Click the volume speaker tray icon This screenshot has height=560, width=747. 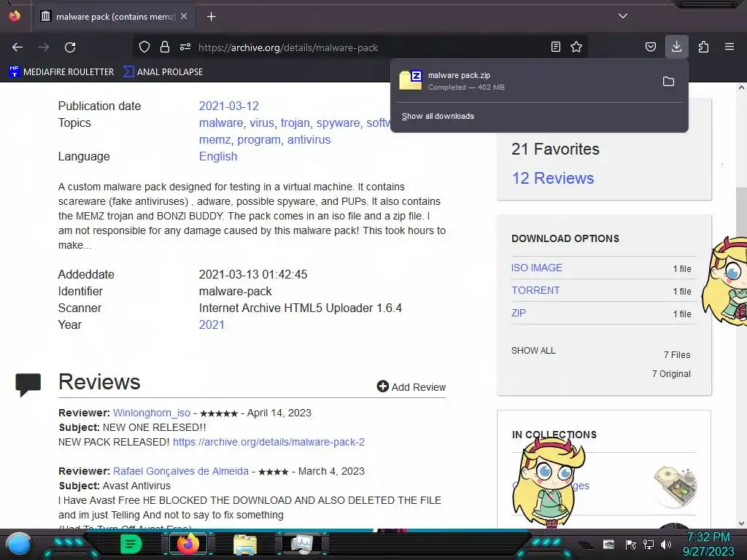[x=666, y=544]
